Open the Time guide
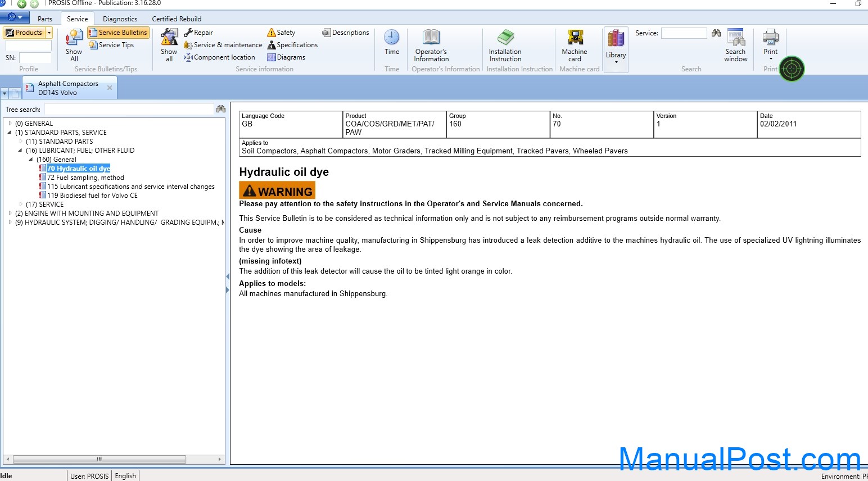The height and width of the screenshot is (481, 868). click(x=392, y=43)
